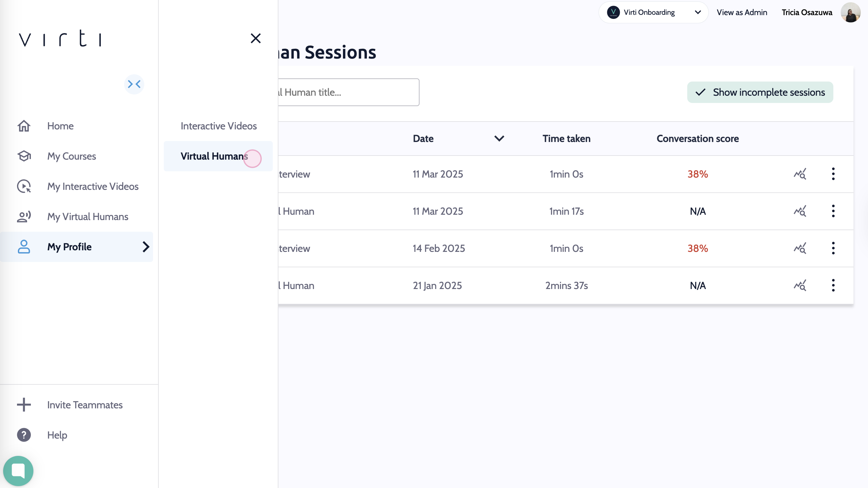Open analytics icon for 21 Jan 2025 session

coord(800,285)
